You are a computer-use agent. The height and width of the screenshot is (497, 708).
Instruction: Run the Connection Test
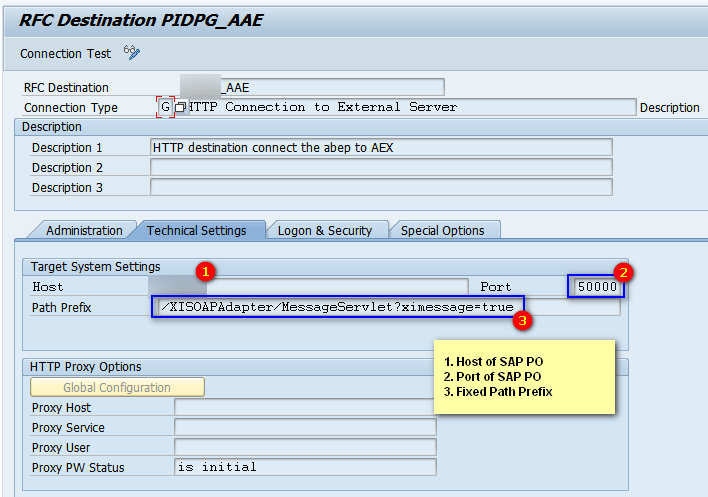[x=67, y=54]
